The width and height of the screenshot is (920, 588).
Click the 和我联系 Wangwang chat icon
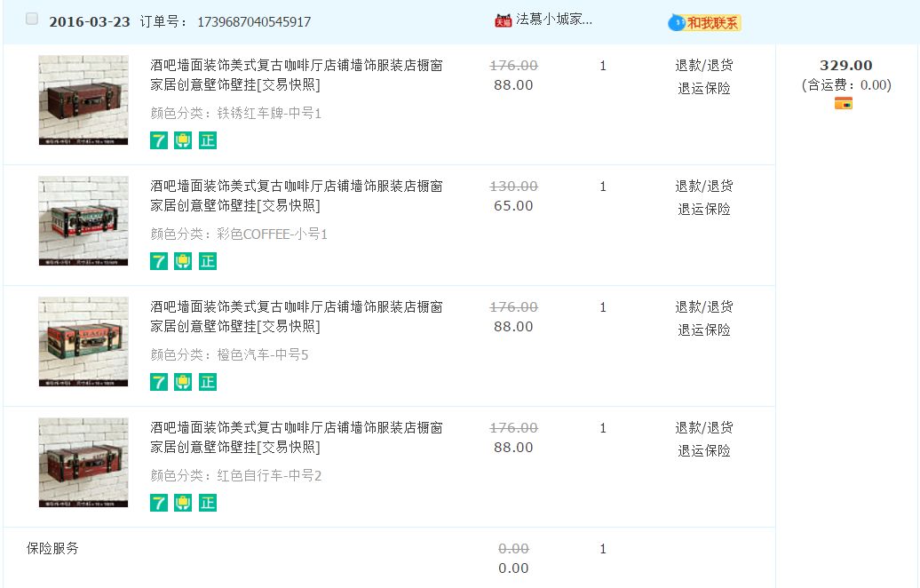click(704, 23)
